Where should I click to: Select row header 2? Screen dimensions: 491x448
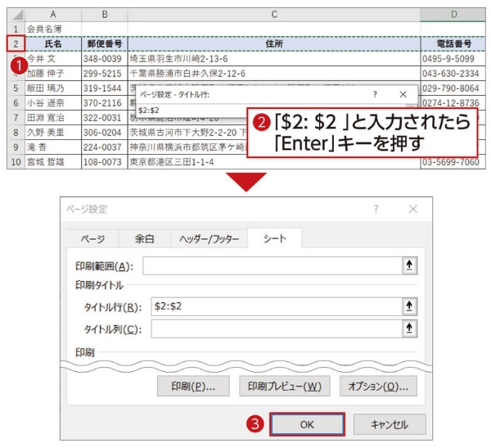pos(16,44)
